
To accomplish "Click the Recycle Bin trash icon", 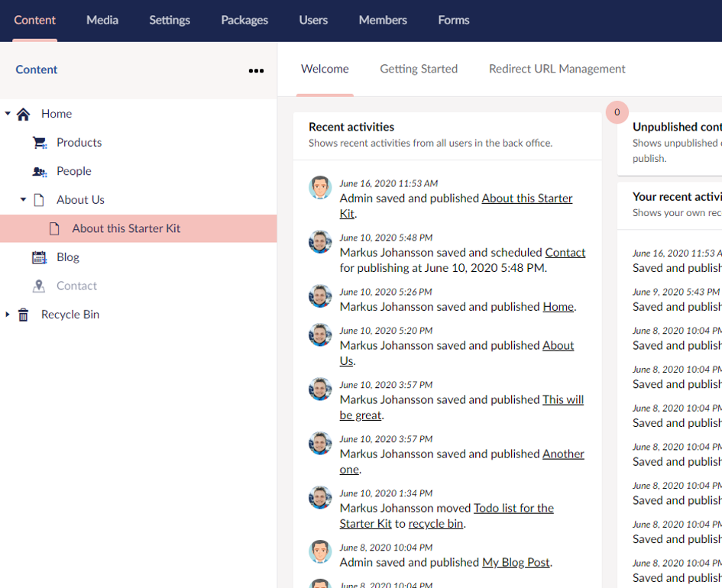I will 23,314.
